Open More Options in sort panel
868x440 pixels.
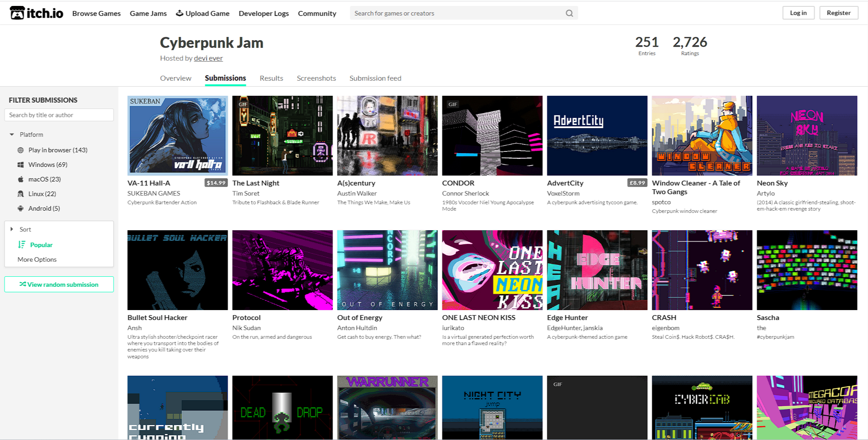(x=37, y=259)
